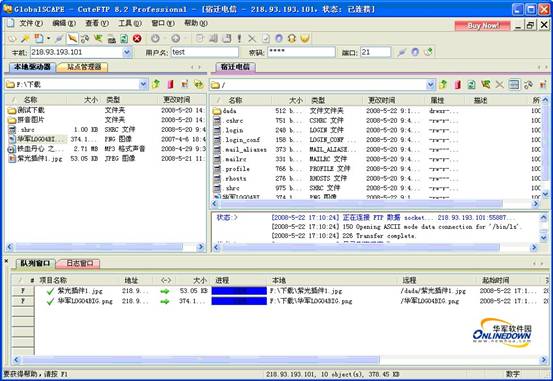Open the 编辑 menu
Screen dimensions: 553x381
coord(64,24)
